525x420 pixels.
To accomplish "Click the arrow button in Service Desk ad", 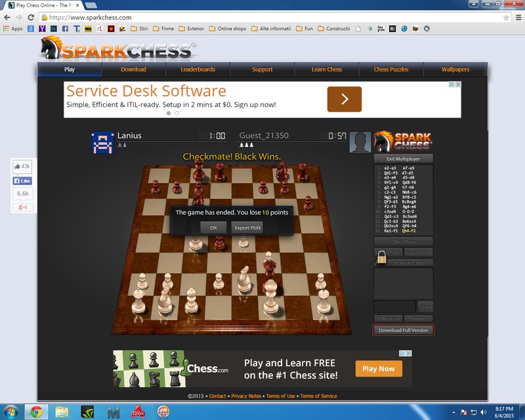I will tap(345, 99).
